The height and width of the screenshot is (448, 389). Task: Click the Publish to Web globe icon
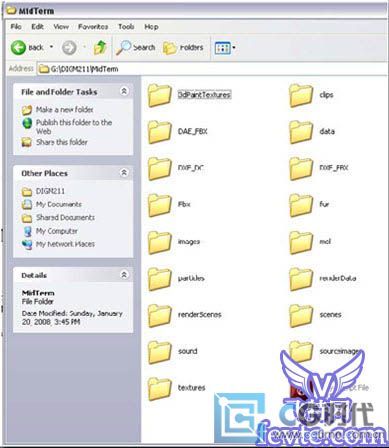(x=27, y=123)
